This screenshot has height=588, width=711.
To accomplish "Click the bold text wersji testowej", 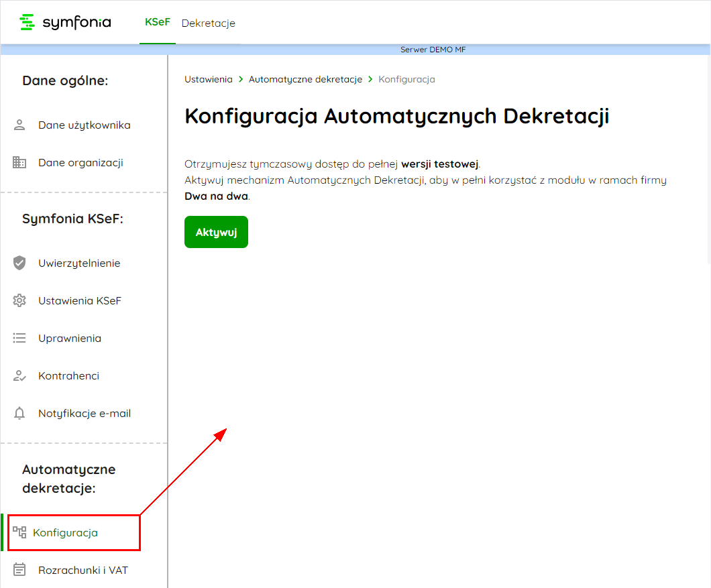I will click(x=440, y=164).
